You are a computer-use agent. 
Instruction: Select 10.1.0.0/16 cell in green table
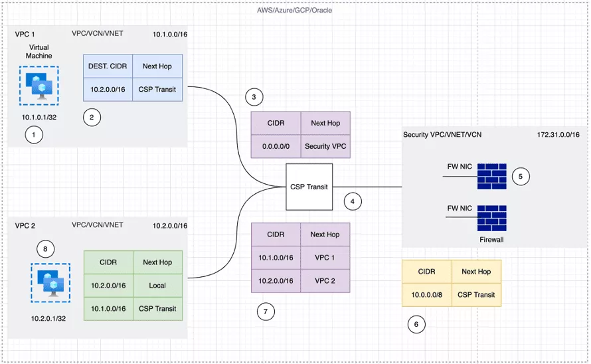coord(108,309)
